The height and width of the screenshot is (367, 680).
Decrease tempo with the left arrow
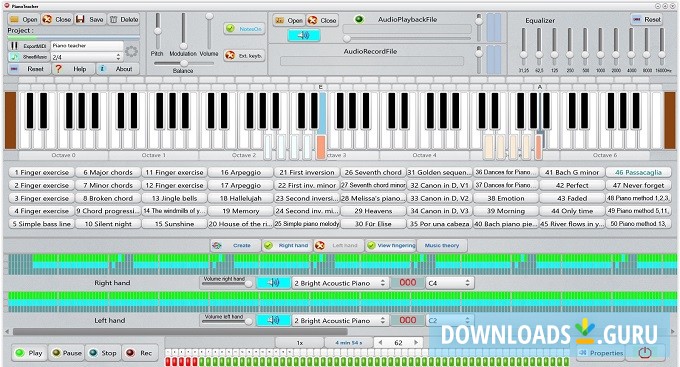(x=380, y=343)
